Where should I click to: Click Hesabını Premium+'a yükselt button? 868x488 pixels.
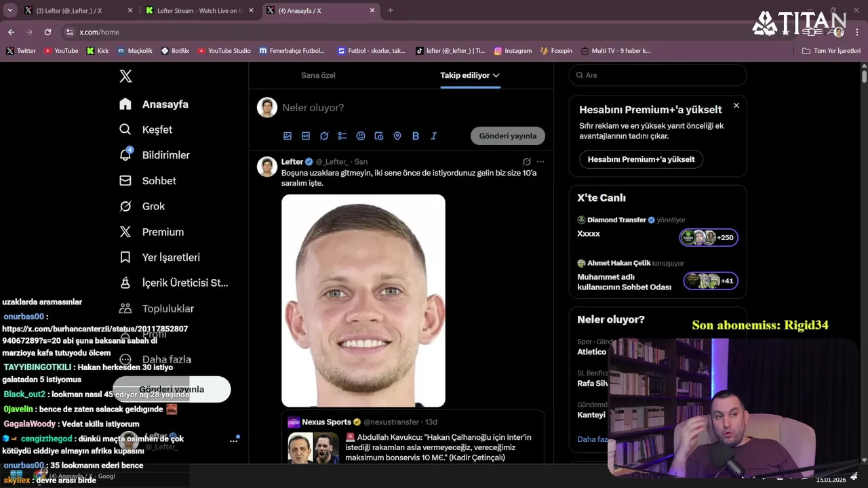[642, 159]
